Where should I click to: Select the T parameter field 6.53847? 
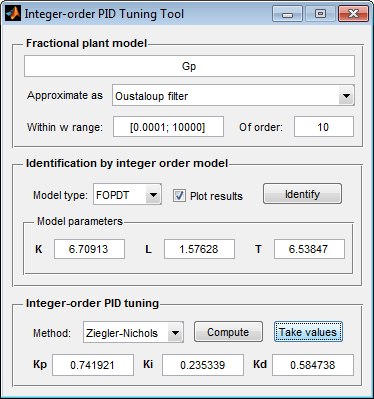[x=309, y=249]
